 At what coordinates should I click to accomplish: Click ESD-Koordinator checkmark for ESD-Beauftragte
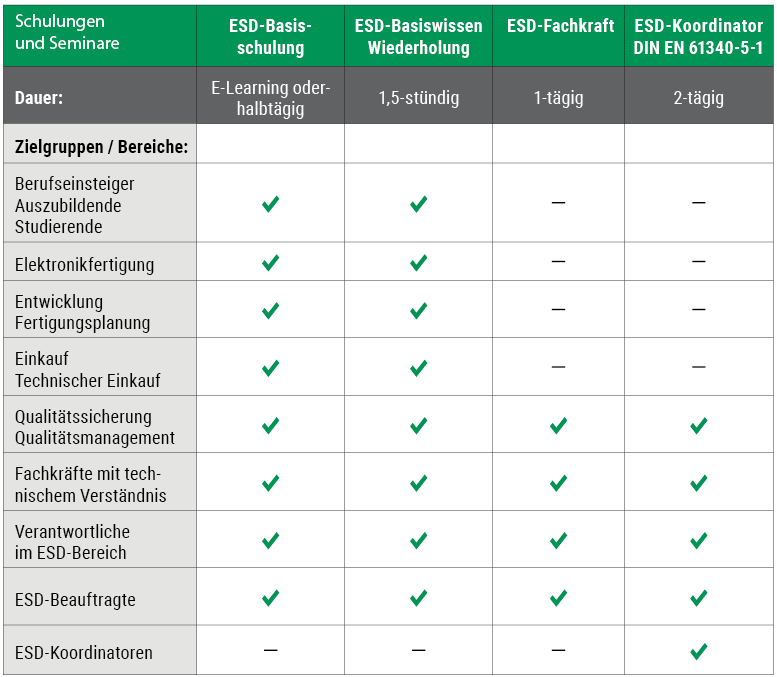[x=699, y=598]
